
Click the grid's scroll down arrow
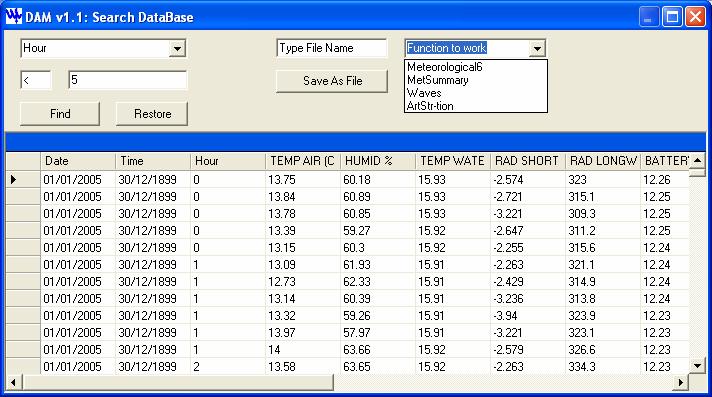click(697, 365)
